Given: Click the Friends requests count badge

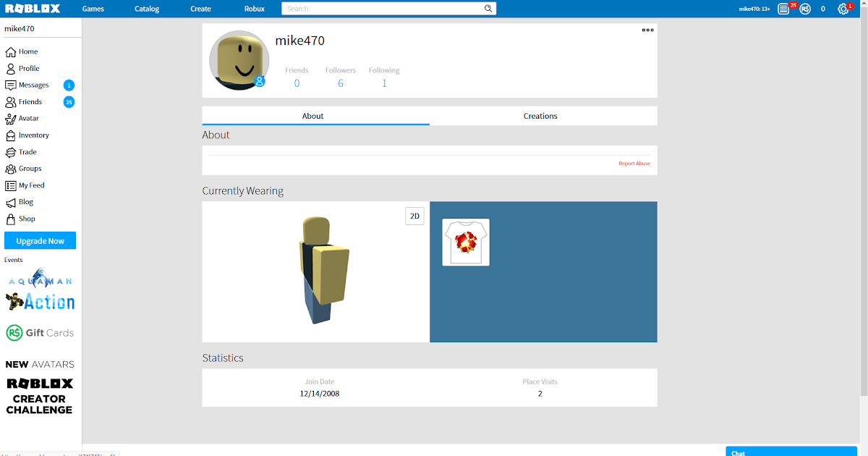Looking at the screenshot, I should click(69, 102).
